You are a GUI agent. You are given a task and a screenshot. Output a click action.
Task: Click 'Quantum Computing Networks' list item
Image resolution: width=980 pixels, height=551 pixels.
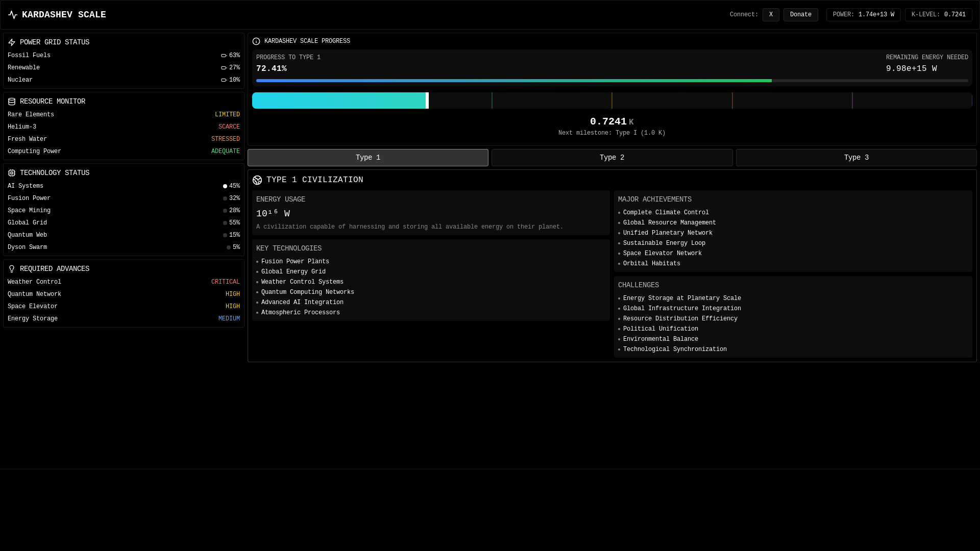(x=308, y=292)
